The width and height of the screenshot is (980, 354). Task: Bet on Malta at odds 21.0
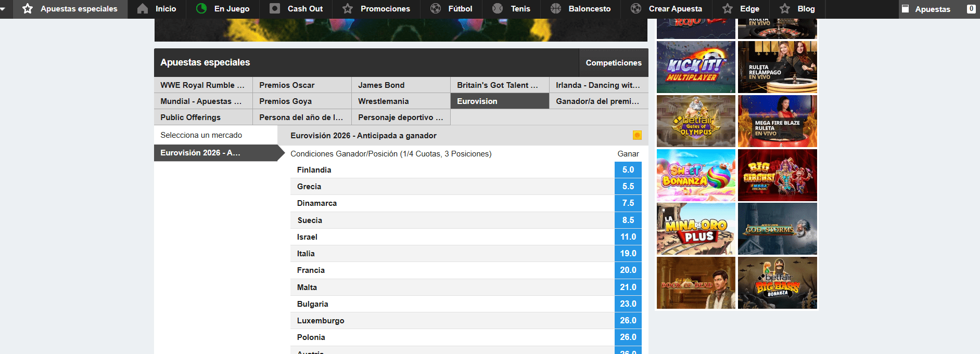(628, 287)
